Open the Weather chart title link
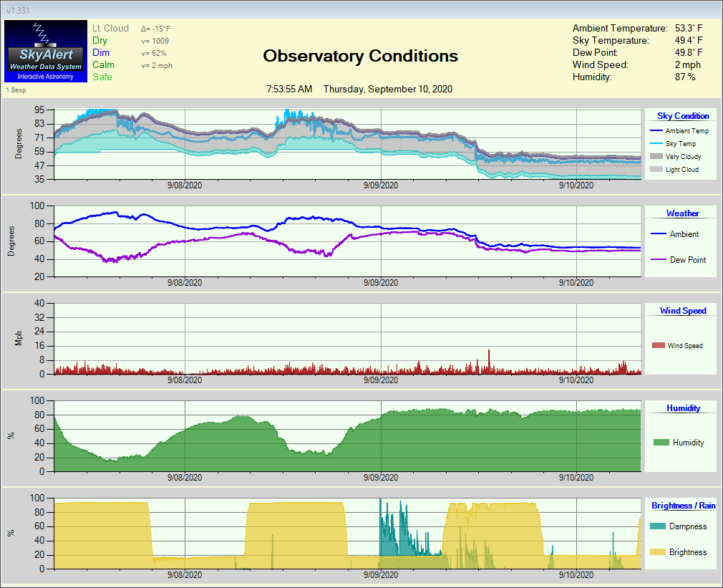 (682, 213)
